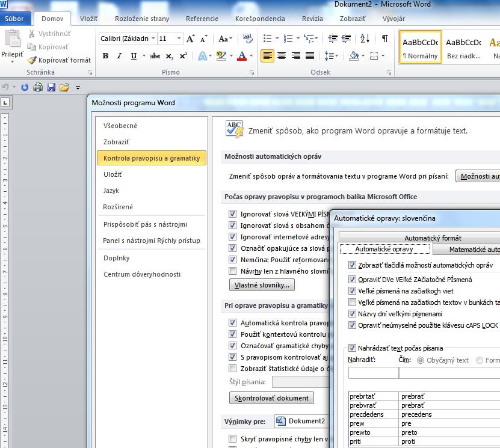Click the Nahradiť input field

(374, 373)
